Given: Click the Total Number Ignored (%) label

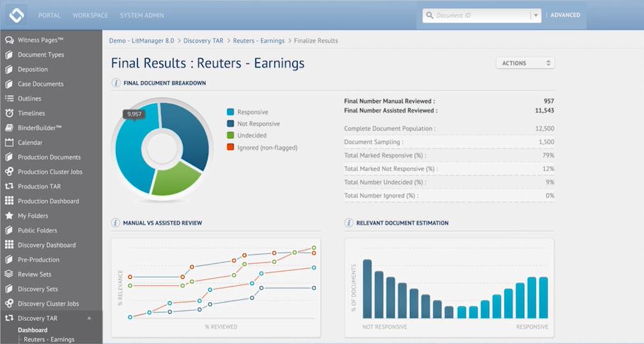Looking at the screenshot, I should pos(381,196).
